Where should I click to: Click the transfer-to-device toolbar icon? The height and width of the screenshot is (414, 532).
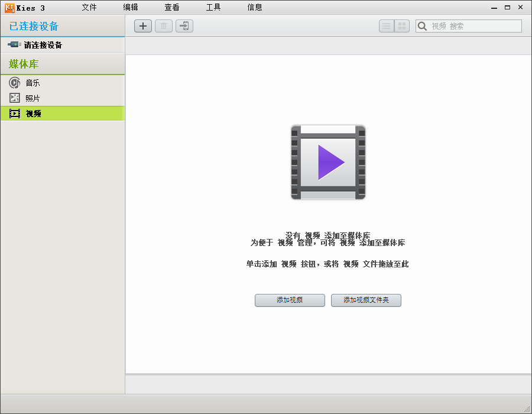(184, 26)
